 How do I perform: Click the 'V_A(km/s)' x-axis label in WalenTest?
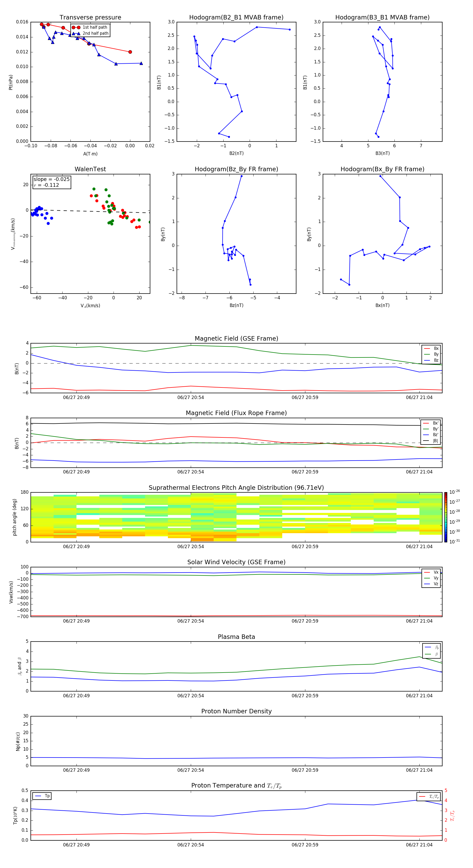[x=90, y=306]
